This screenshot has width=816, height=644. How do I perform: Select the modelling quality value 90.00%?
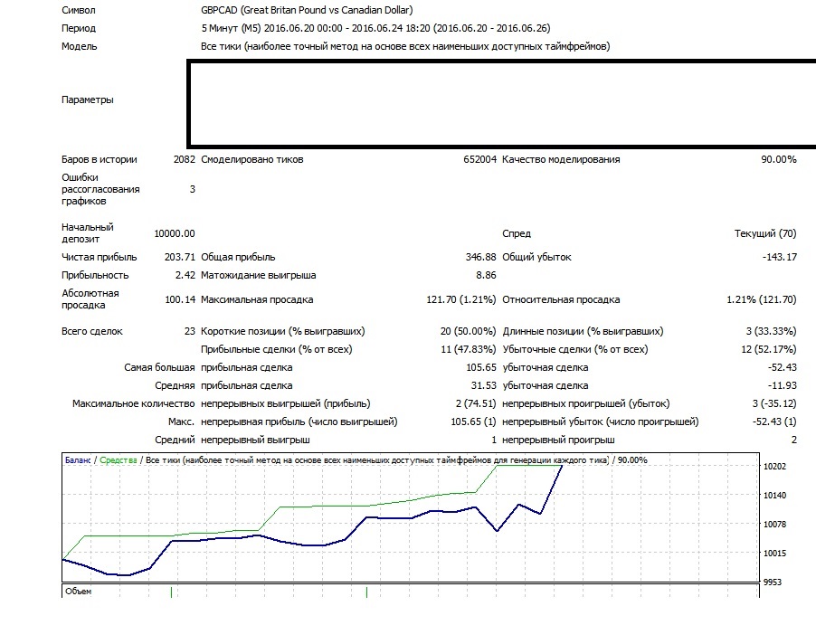click(x=779, y=159)
